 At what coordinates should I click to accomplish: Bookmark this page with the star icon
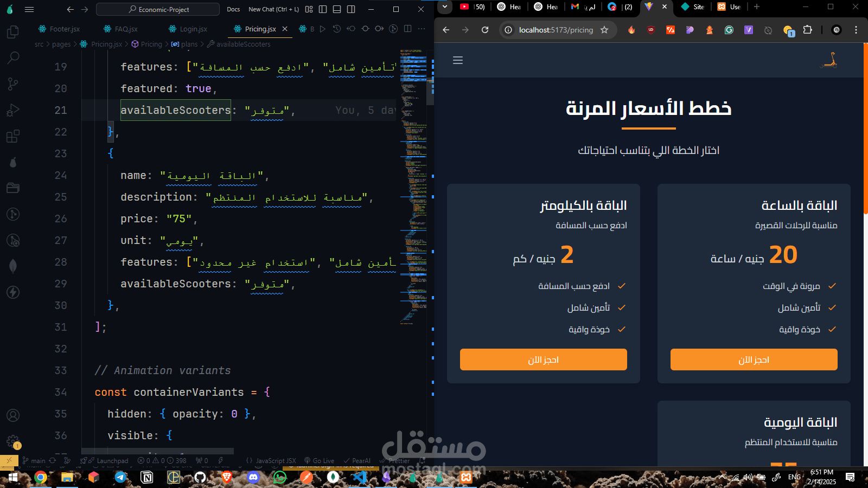[604, 30]
